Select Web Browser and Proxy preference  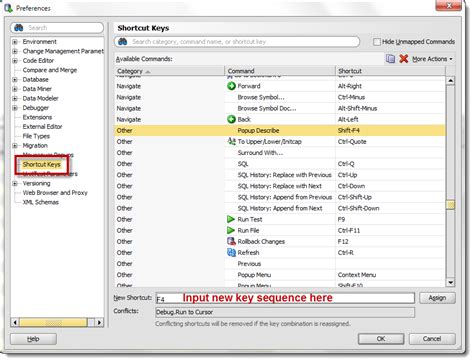55,193
